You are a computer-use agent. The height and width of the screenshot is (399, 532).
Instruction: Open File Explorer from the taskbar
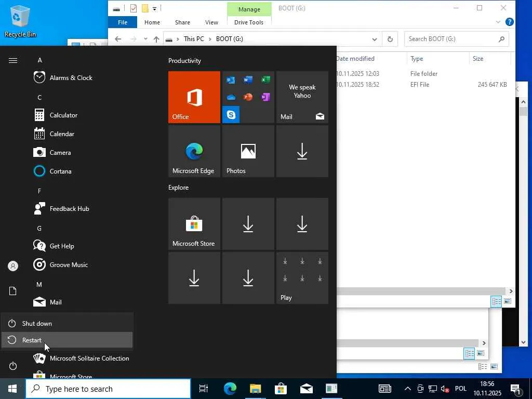coord(255,389)
